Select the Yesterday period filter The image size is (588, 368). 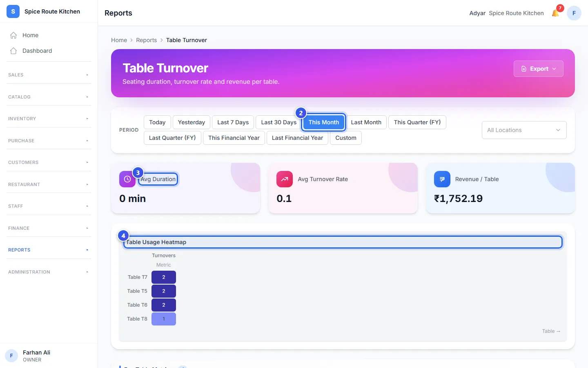192,122
